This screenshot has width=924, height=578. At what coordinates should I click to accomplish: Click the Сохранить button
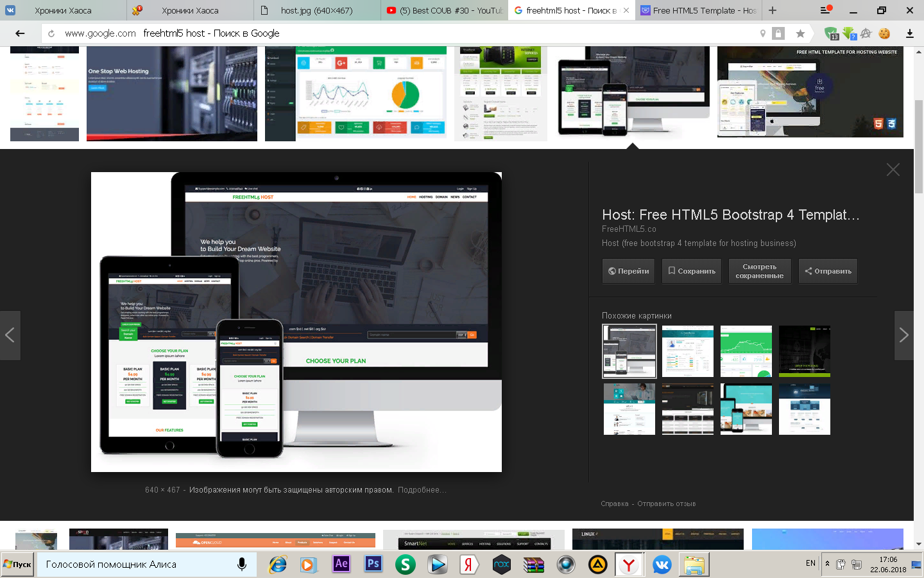tap(691, 271)
